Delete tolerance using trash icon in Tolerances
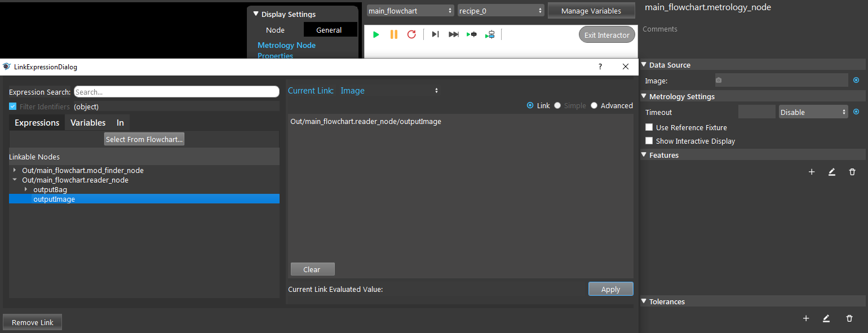Screen dimensions: 868x333 849,318
